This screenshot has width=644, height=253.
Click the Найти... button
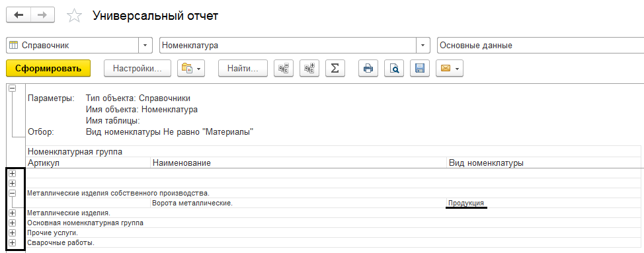[243, 69]
